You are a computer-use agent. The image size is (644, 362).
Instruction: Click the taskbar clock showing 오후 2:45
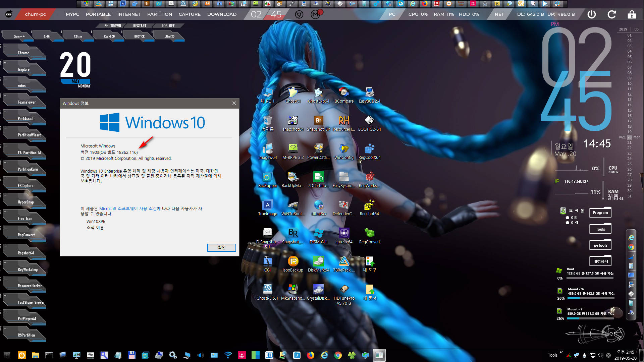(x=625, y=352)
